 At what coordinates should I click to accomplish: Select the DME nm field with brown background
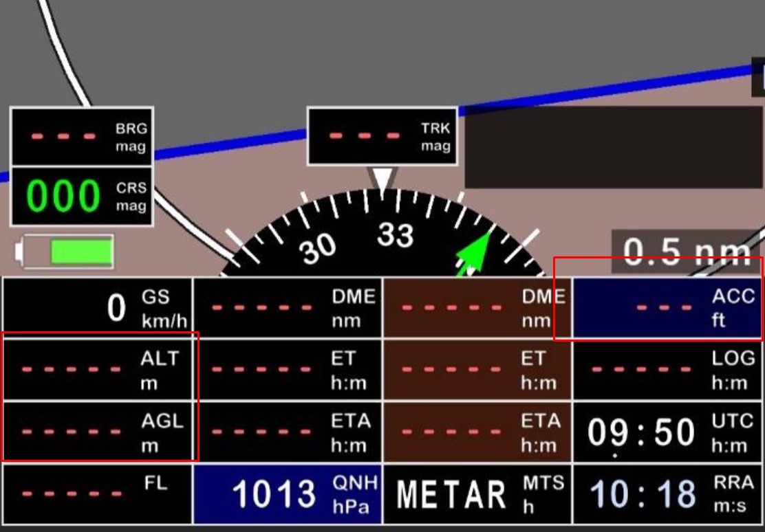[x=477, y=308]
